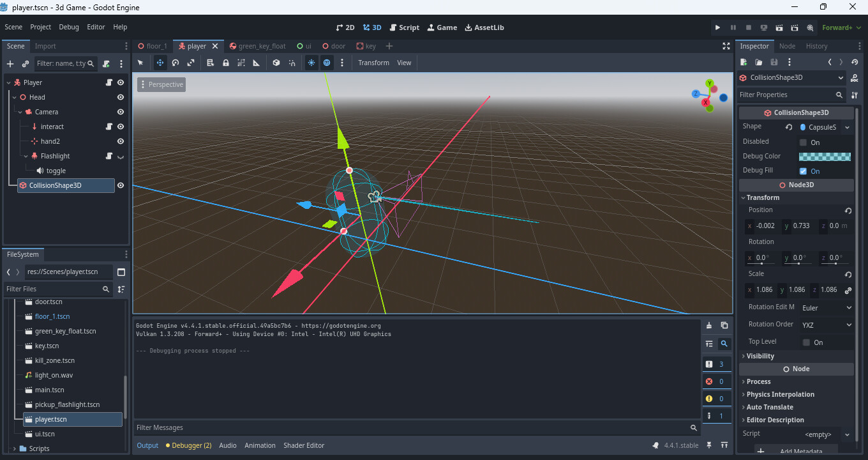Hide the Player node via eye icon

point(120,82)
